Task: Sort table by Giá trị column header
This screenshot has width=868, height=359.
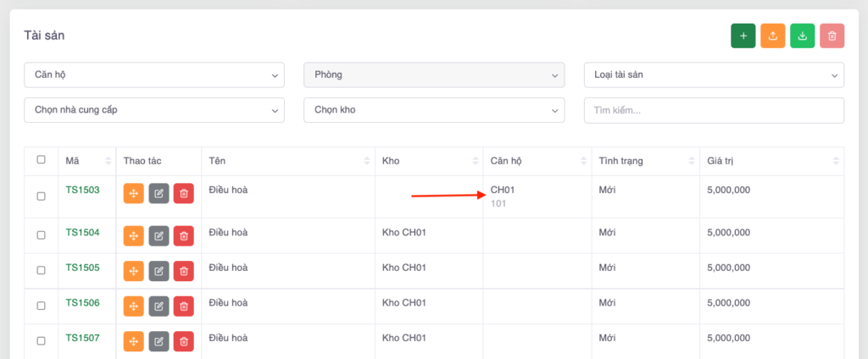Action: click(771, 161)
